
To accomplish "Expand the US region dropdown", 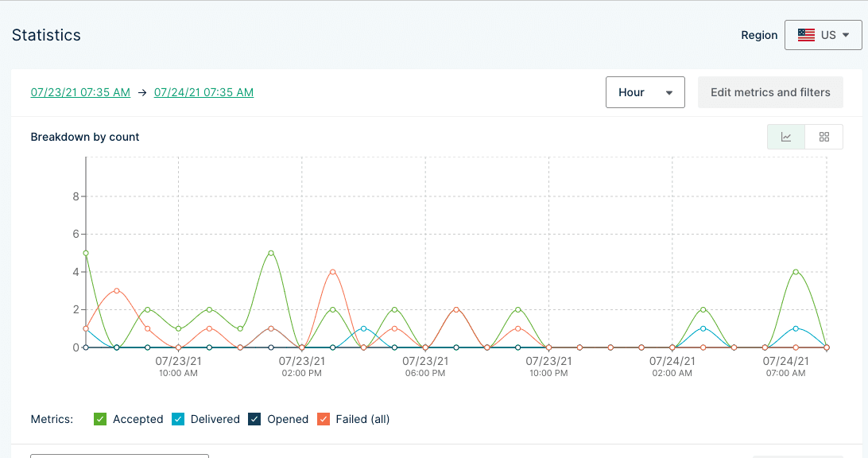I will tap(823, 35).
